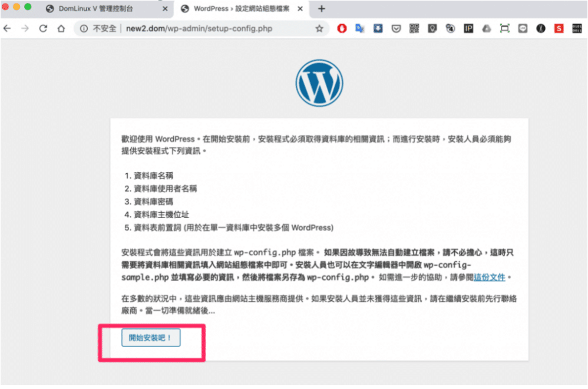Click the address bar URL new2.dom/wp-admin/setup-config.php
This screenshot has width=588, height=389.
click(199, 28)
